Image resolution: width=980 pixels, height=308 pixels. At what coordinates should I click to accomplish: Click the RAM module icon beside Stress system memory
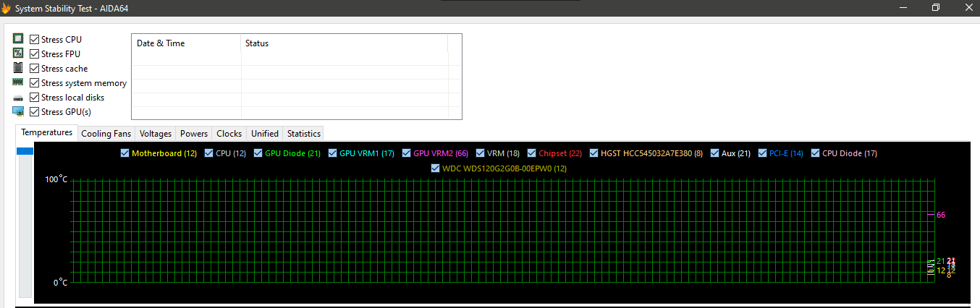coord(18,82)
